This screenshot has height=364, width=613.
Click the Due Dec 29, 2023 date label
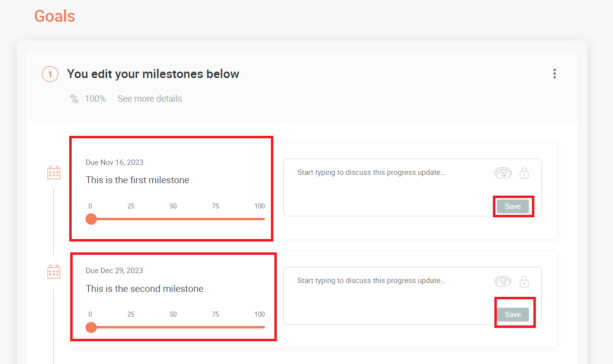click(114, 270)
